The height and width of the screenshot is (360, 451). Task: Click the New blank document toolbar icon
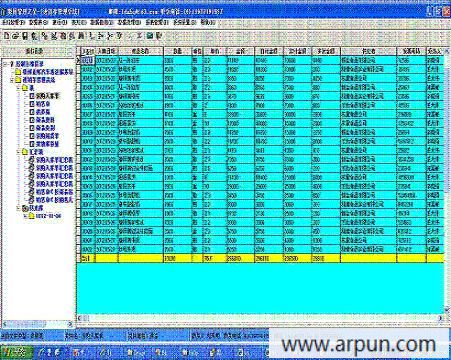[x=6, y=36]
